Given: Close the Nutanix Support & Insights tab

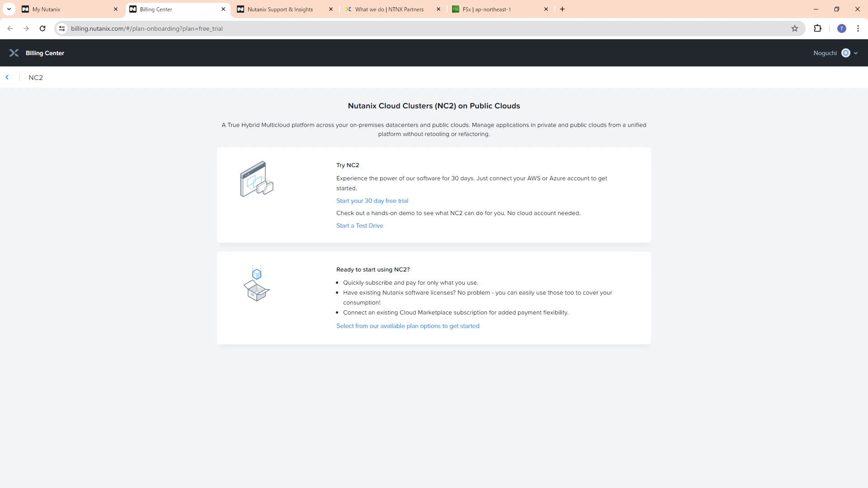Looking at the screenshot, I should (x=331, y=9).
